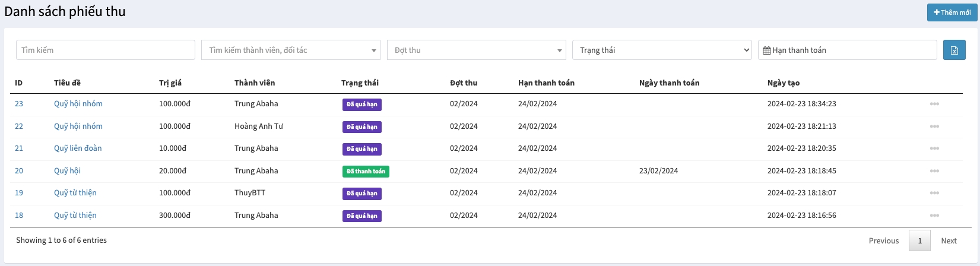Image resolution: width=980 pixels, height=266 pixels.
Task: Open receipt ID 18 link
Action: 19,216
